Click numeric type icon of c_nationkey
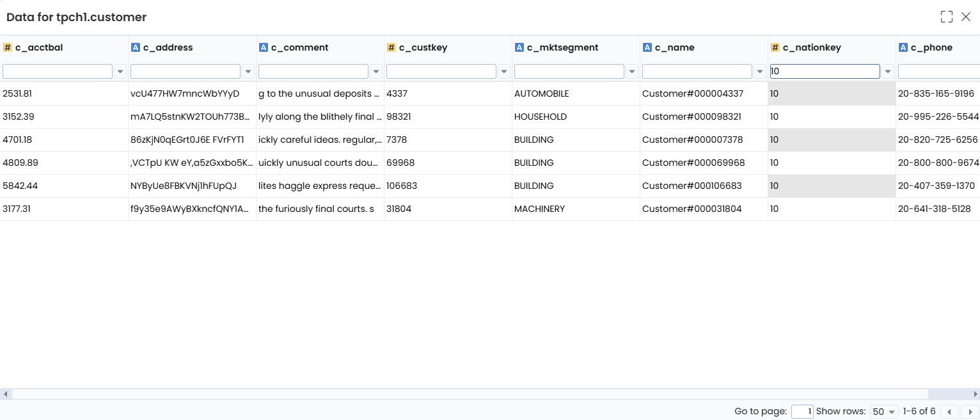Viewport: 980px width, 420px height. coord(775,47)
